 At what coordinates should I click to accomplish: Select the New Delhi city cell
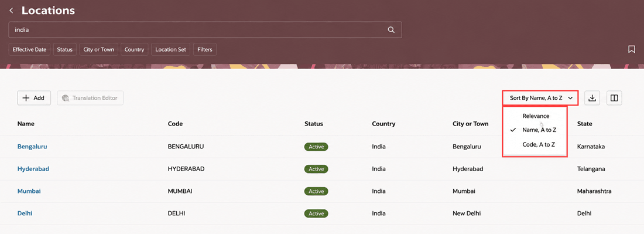point(467,213)
